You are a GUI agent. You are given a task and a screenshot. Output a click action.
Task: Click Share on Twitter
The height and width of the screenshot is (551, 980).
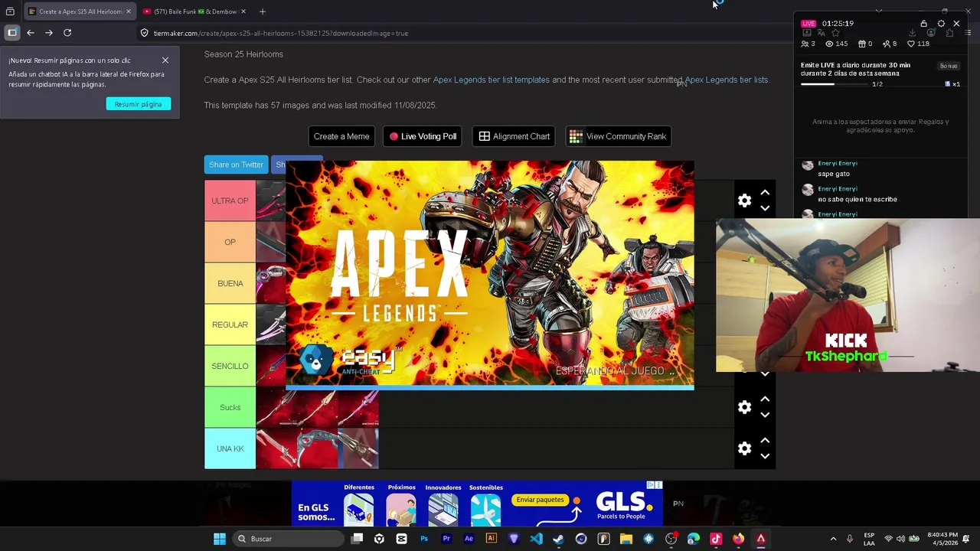(x=236, y=165)
